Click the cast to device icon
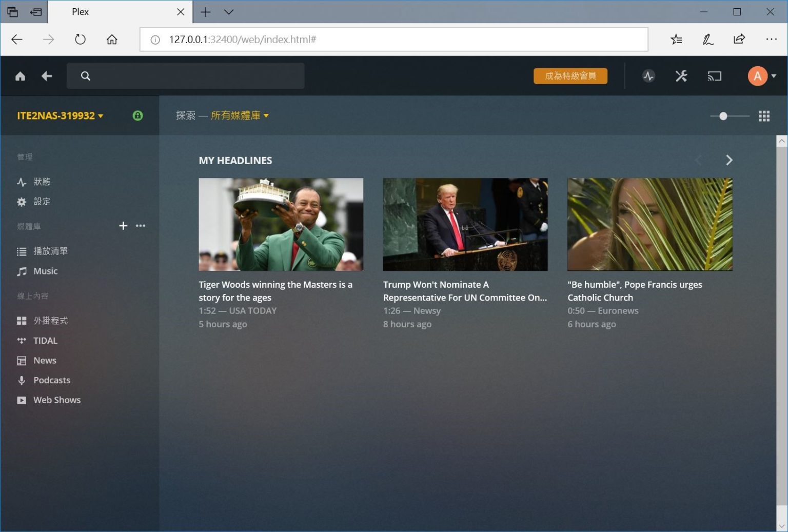This screenshot has height=532, width=788. pos(714,76)
